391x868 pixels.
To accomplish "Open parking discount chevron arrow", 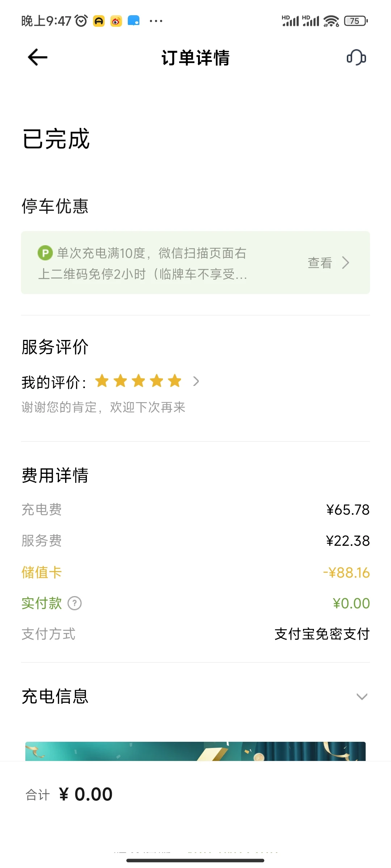I will (x=346, y=263).
